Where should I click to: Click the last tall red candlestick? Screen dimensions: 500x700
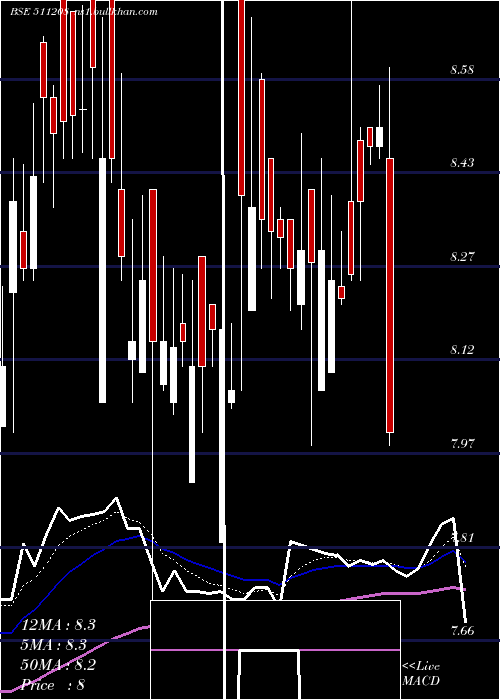[x=390, y=295]
